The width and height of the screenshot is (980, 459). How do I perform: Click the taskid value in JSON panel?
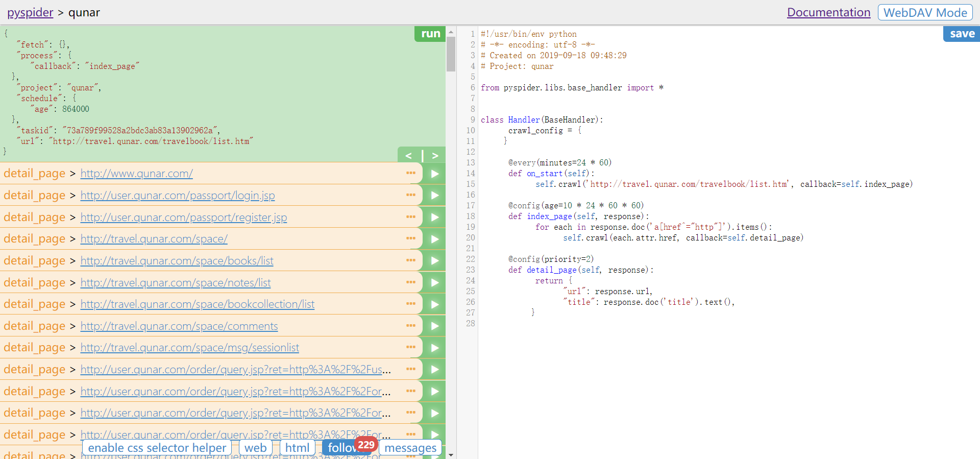pos(140,131)
